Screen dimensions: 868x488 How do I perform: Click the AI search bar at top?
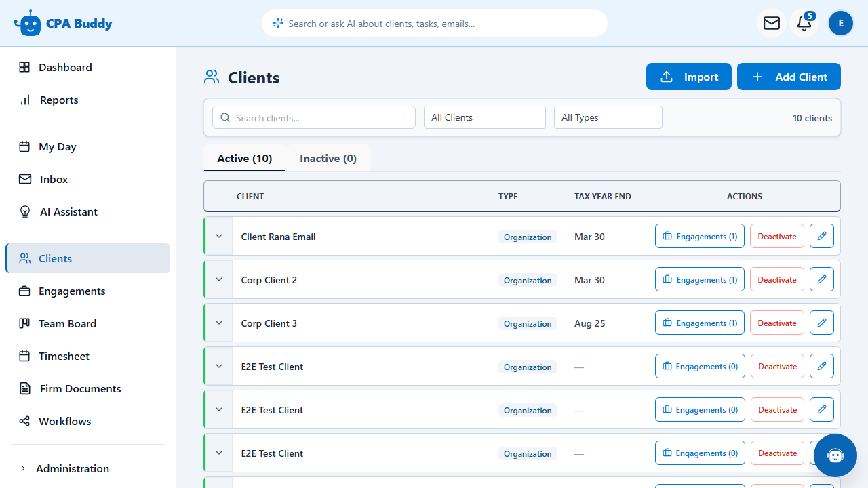(x=435, y=23)
